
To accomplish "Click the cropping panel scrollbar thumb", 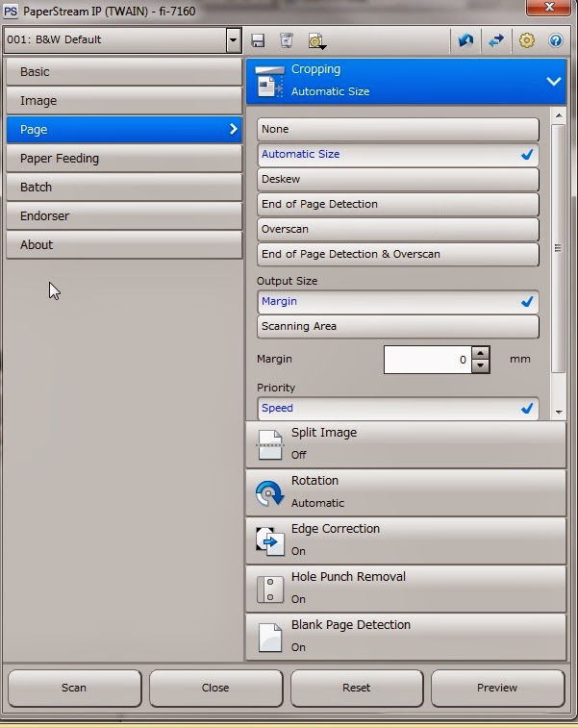I will coord(558,248).
